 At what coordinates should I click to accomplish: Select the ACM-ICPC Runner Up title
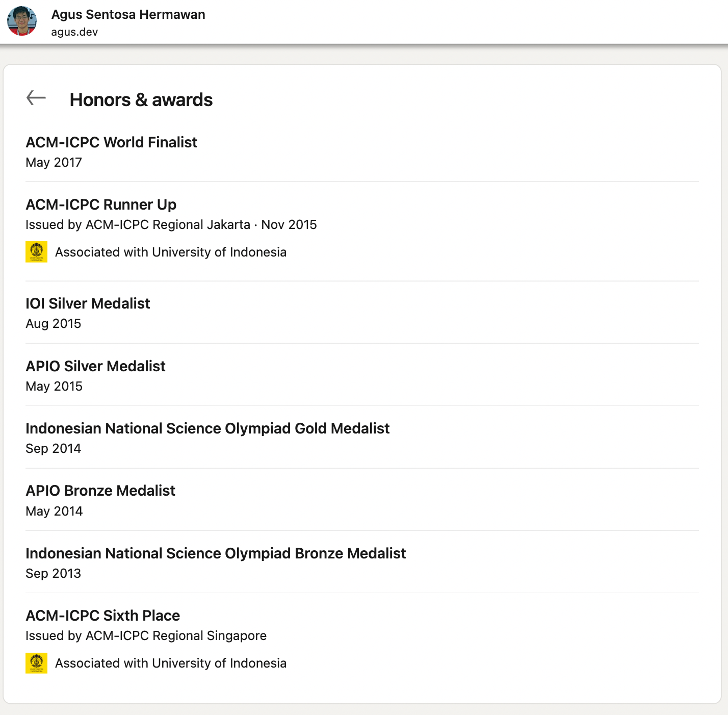[x=101, y=205]
